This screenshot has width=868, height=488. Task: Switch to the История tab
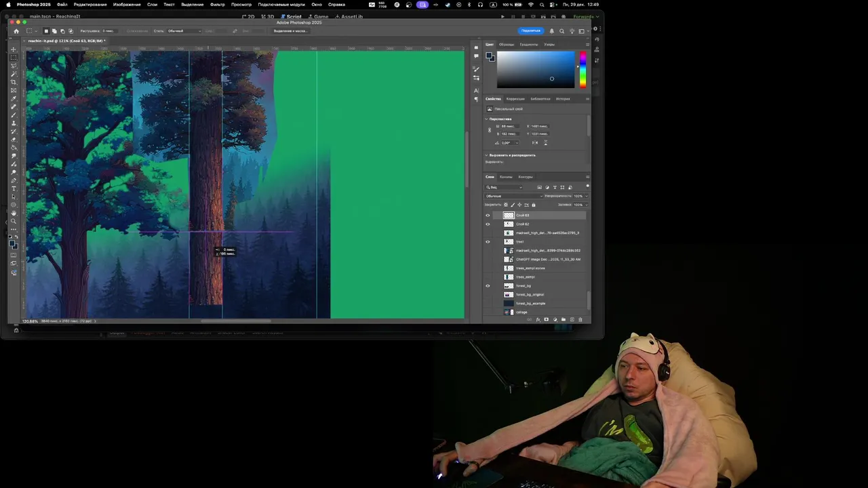(x=563, y=99)
